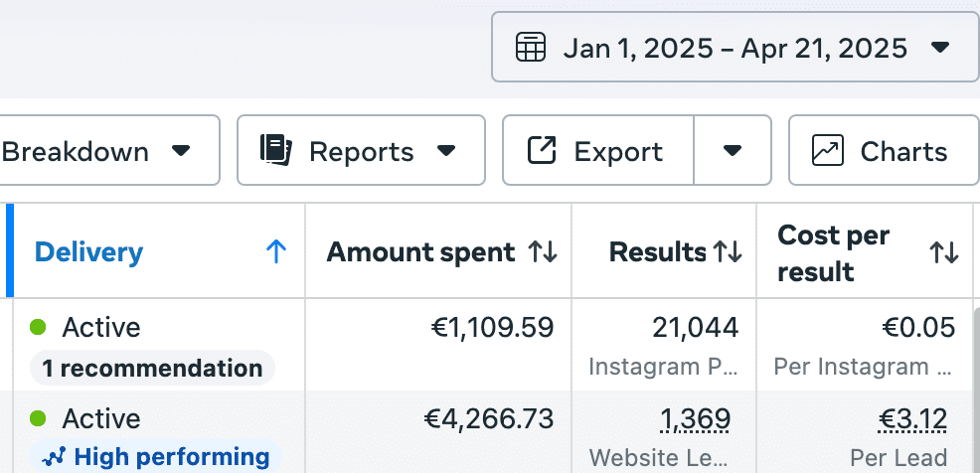This screenshot has width=980, height=473.
Task: Click the calendar icon in date range selector
Action: (x=531, y=47)
